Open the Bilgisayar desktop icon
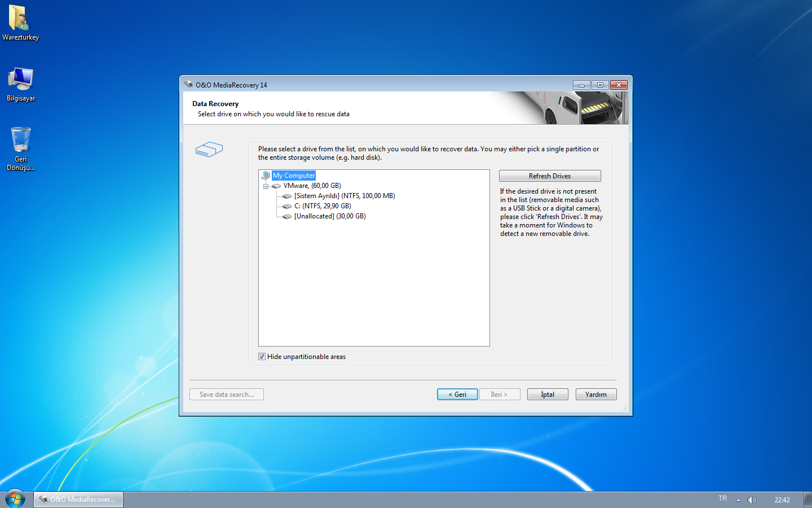Viewport: 812px width, 508px height. (x=20, y=85)
